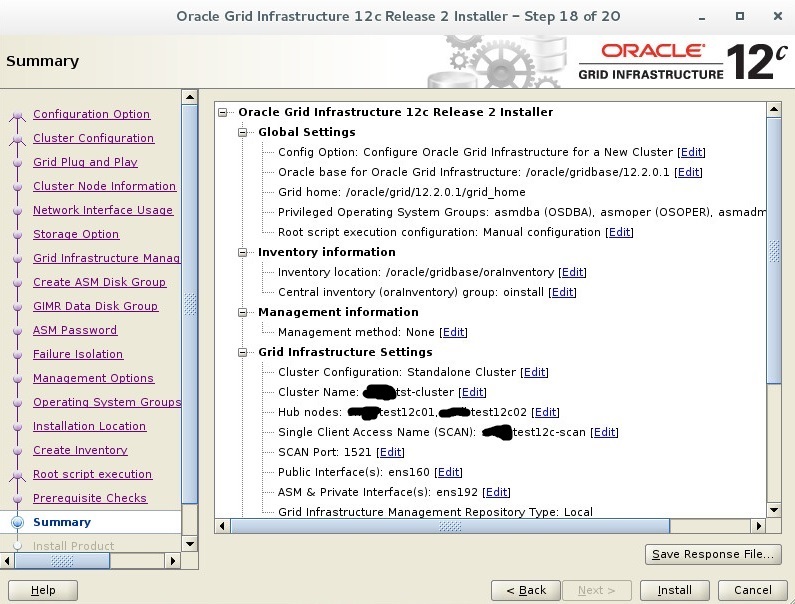The width and height of the screenshot is (795, 604).
Task: Click the step list scroll-up arrow
Action: pos(190,97)
